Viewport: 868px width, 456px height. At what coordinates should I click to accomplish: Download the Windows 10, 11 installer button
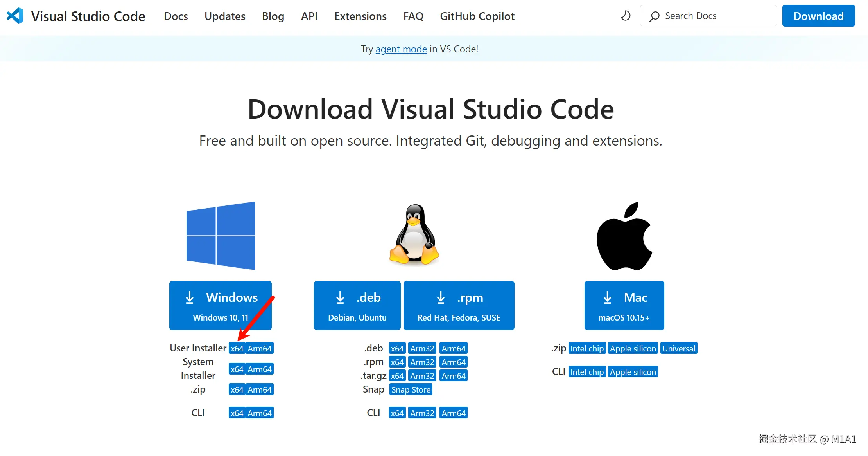[220, 305]
